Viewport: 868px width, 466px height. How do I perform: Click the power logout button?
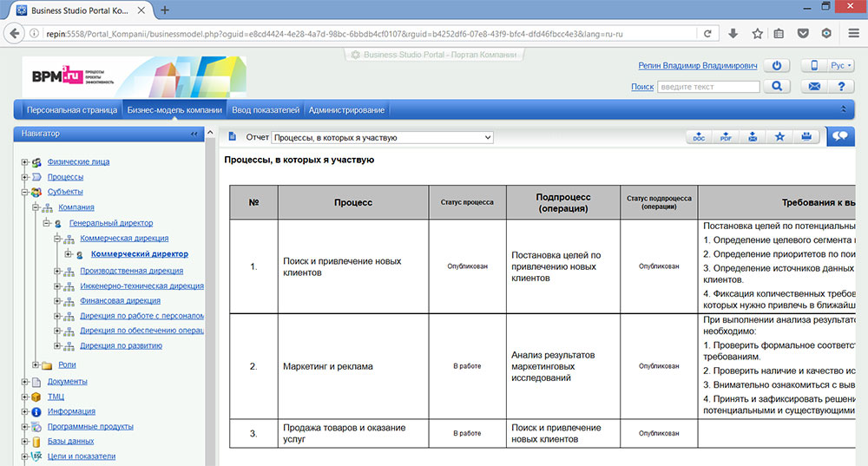point(777,66)
